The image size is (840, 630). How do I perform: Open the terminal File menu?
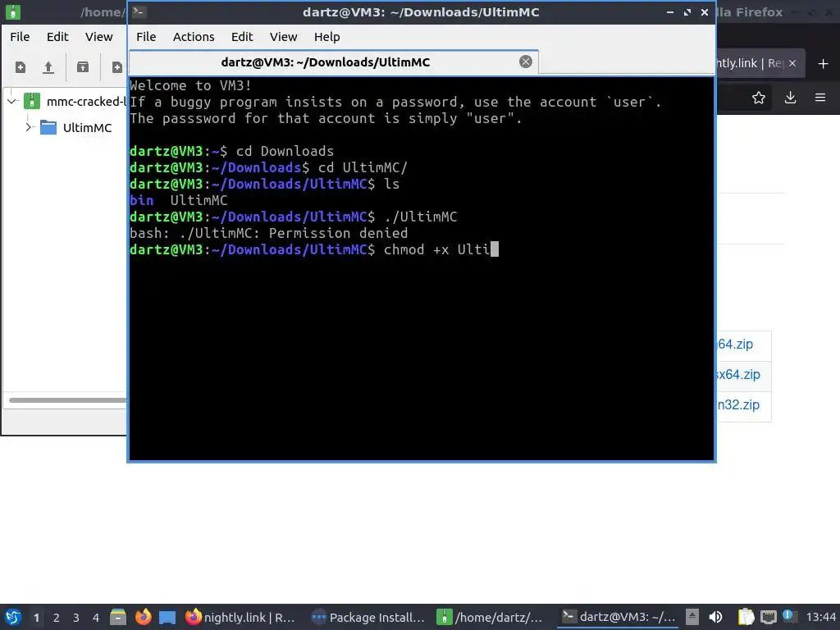click(x=146, y=36)
